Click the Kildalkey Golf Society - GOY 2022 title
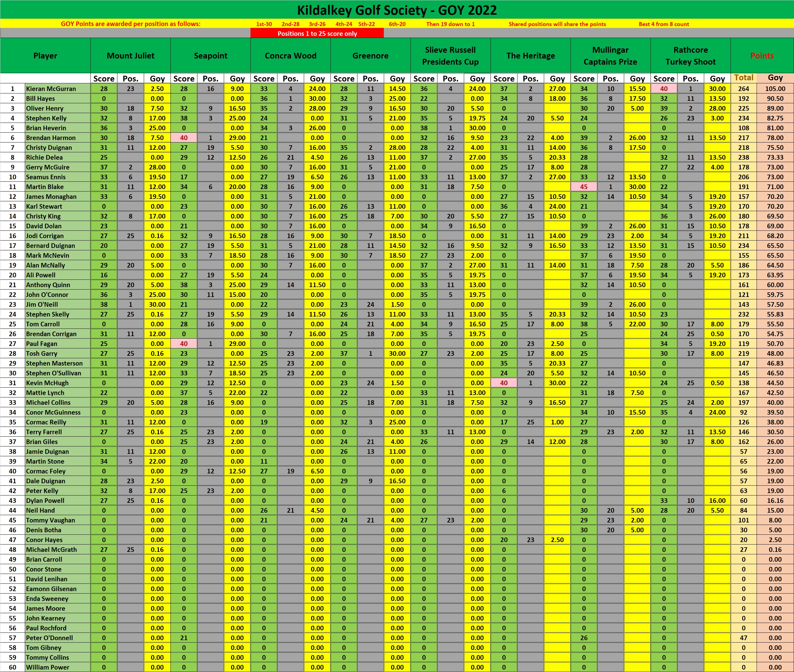794x672 pixels. 397,10
